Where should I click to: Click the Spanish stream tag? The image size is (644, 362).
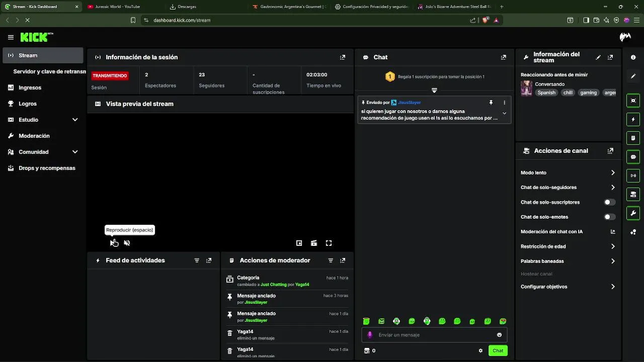pos(546,93)
